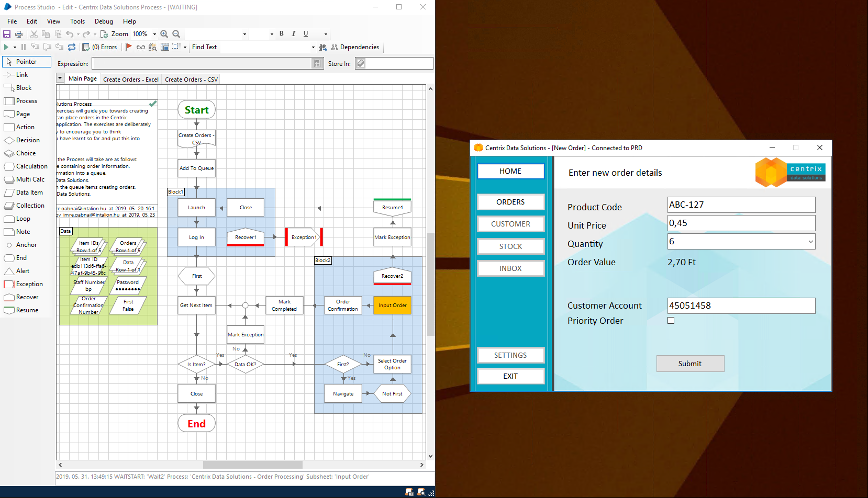Choose the Pointer tool
The width and height of the screenshot is (868, 498).
pos(26,62)
